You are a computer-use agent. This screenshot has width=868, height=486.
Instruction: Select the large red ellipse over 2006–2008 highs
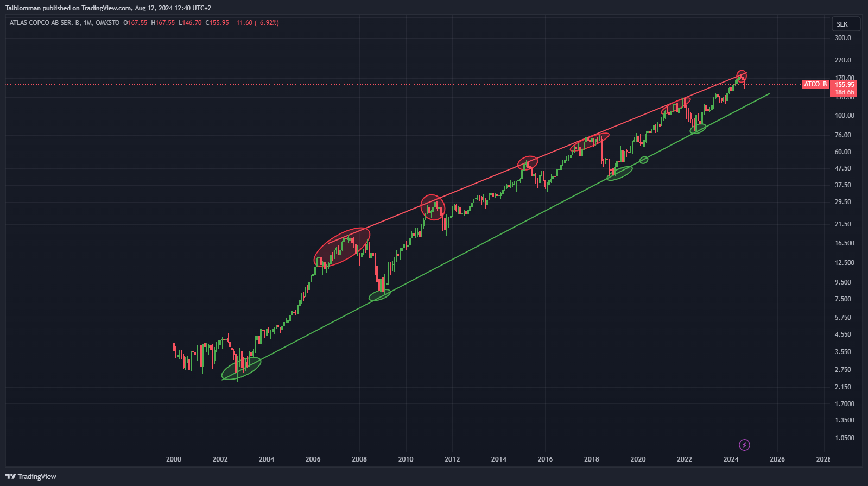coord(342,247)
